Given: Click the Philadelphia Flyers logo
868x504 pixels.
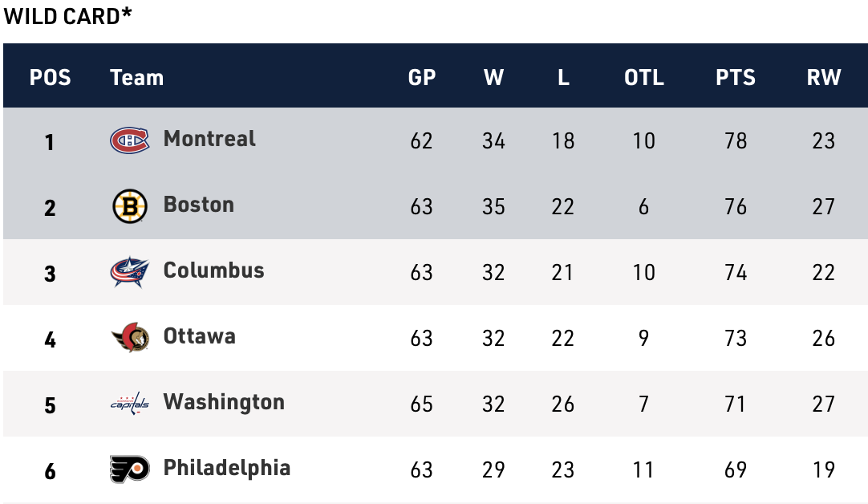Looking at the screenshot, I should tap(129, 469).
